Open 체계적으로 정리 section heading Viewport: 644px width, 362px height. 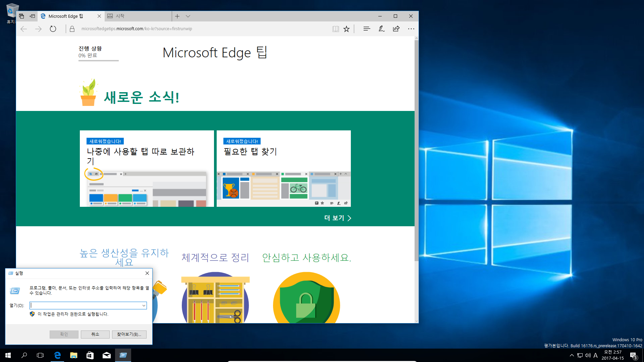(x=215, y=257)
